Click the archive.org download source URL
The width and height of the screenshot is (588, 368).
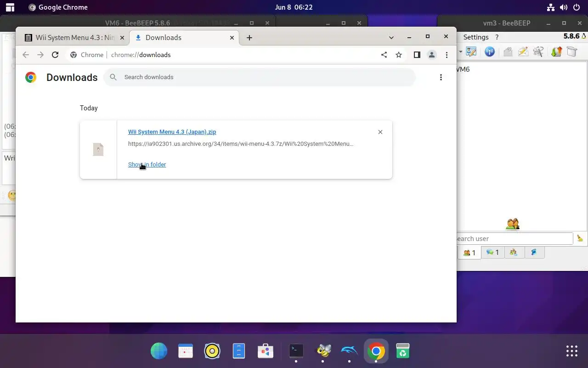pos(241,144)
